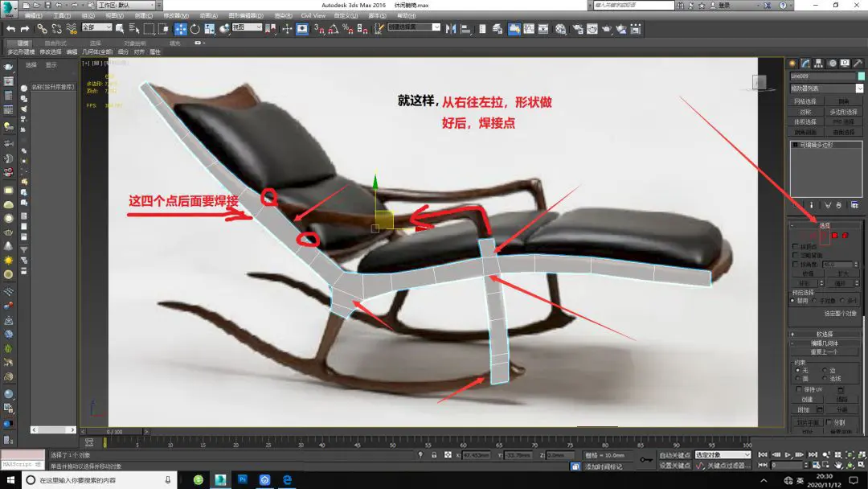The image size is (868, 489).
Task: Open the 修改器列表 modifier list dropdown
Action: point(826,88)
